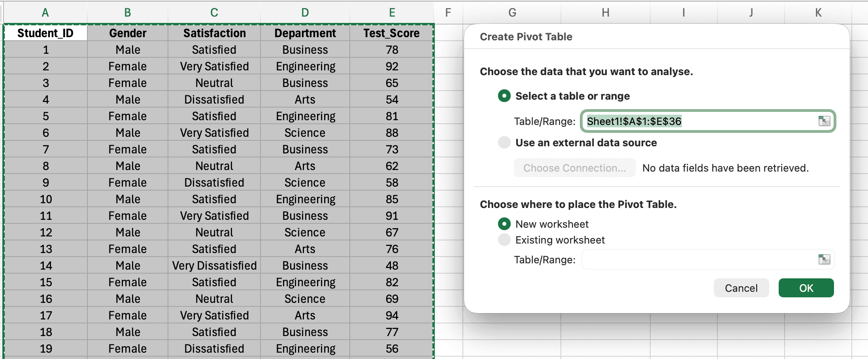868x359 pixels.
Task: Click the Satisfaction header cell
Action: coord(214,33)
